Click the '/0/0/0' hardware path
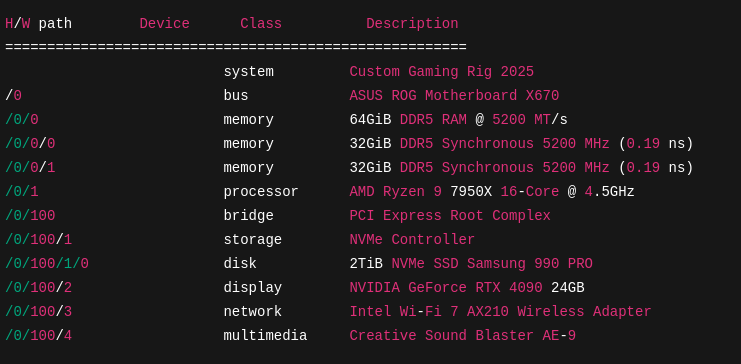Viewport: 741px width, 364px height. coord(30,144)
